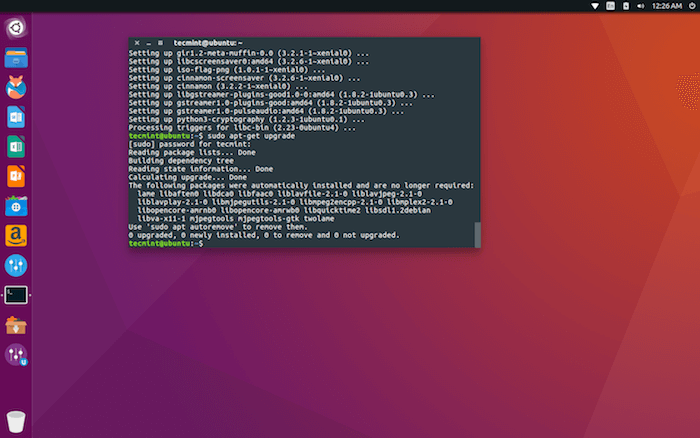The width and height of the screenshot is (700, 438).
Task: Click the terminal scrollbar handle
Action: 477,234
